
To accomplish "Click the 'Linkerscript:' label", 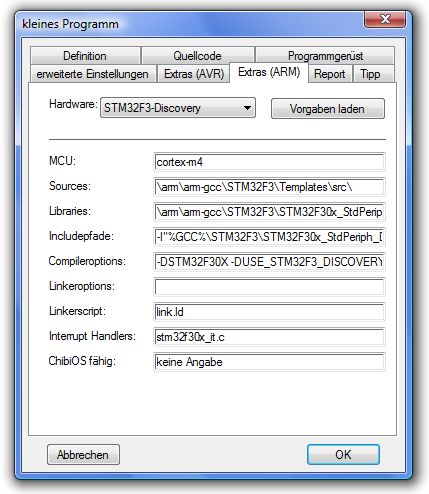I will (x=77, y=311).
